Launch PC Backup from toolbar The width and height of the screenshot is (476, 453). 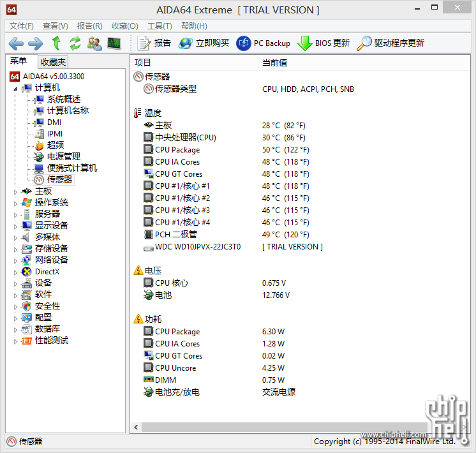[263, 43]
